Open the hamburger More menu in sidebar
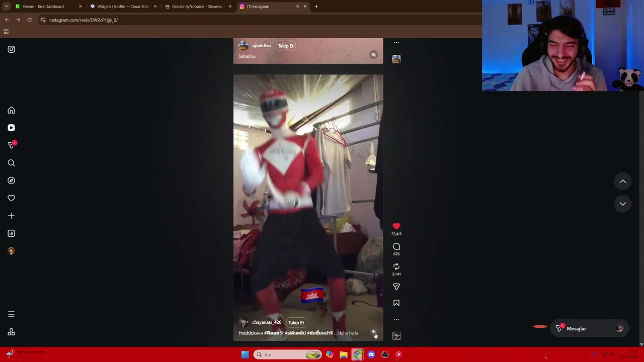The width and height of the screenshot is (644, 362). (11, 314)
